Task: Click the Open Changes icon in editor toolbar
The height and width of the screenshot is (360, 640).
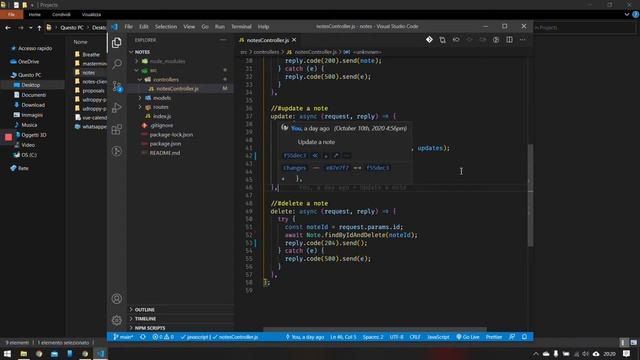Action: [x=442, y=40]
